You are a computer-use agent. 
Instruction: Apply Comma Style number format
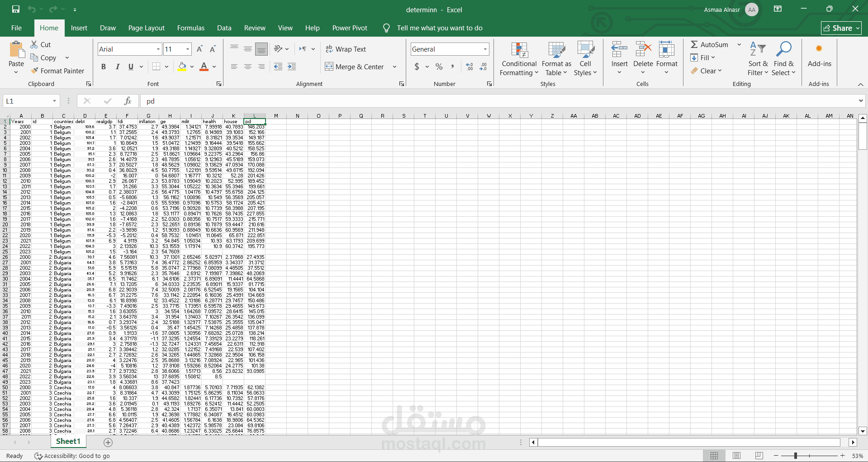(452, 67)
